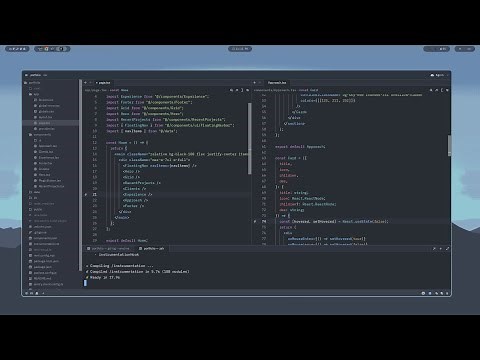Click project panel vertical scrollbar
The width and height of the screenshot is (480, 360).
click(x=80, y=175)
